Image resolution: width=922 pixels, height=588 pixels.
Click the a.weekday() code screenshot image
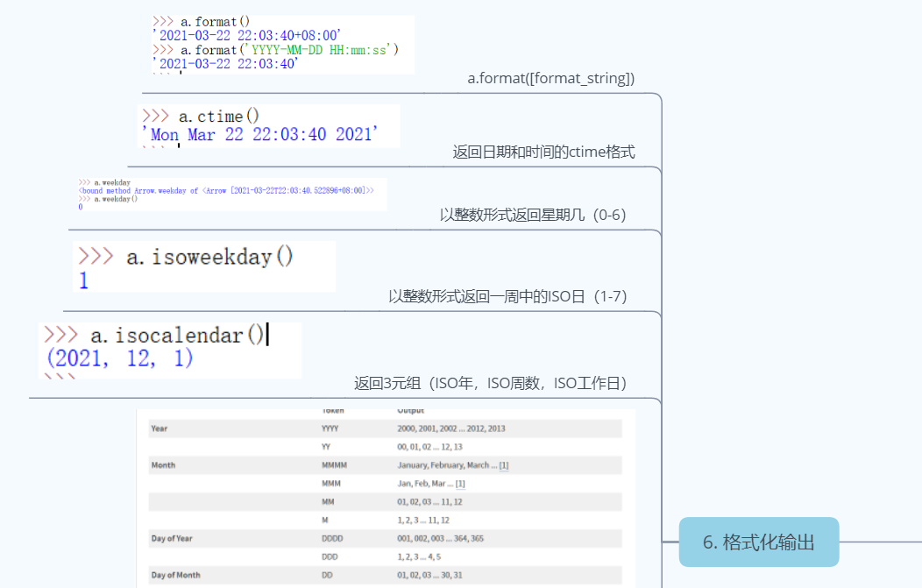tap(232, 194)
